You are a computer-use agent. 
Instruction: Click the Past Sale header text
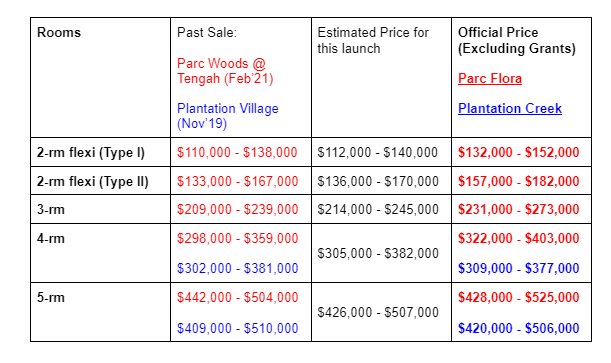[x=207, y=32]
